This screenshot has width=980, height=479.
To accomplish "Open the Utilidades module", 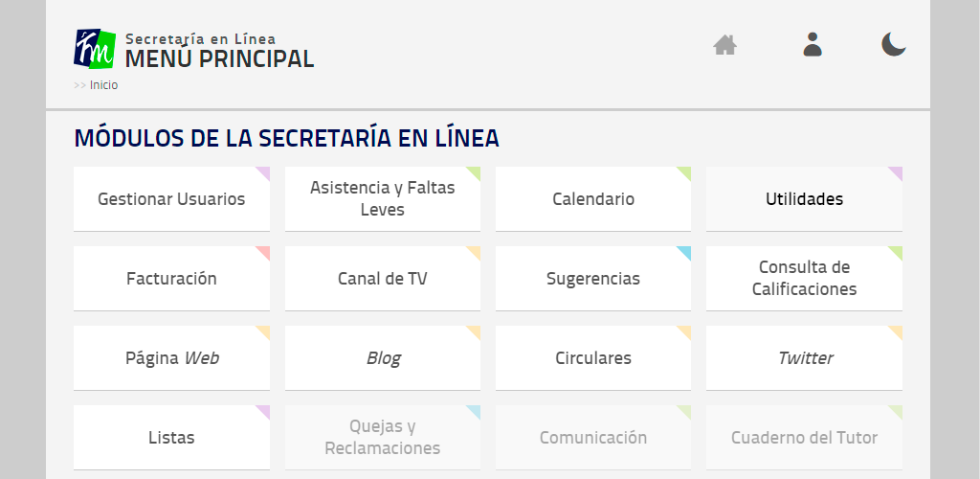I will [804, 199].
